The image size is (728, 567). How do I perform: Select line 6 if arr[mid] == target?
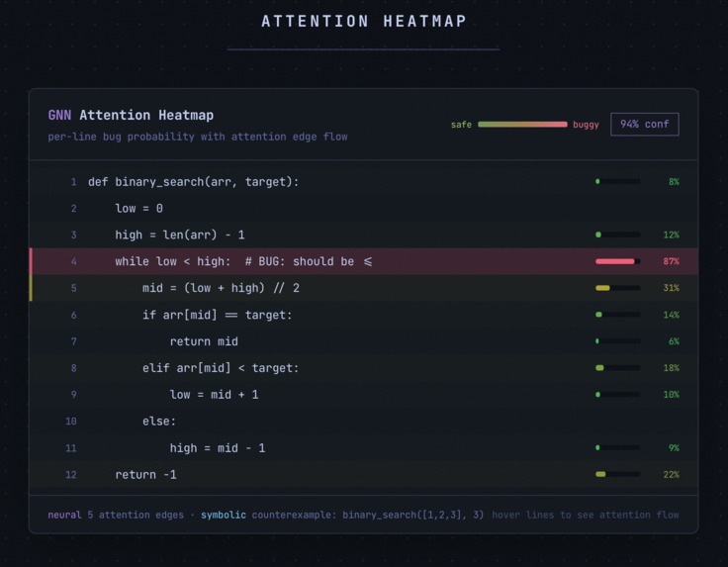pos(364,315)
